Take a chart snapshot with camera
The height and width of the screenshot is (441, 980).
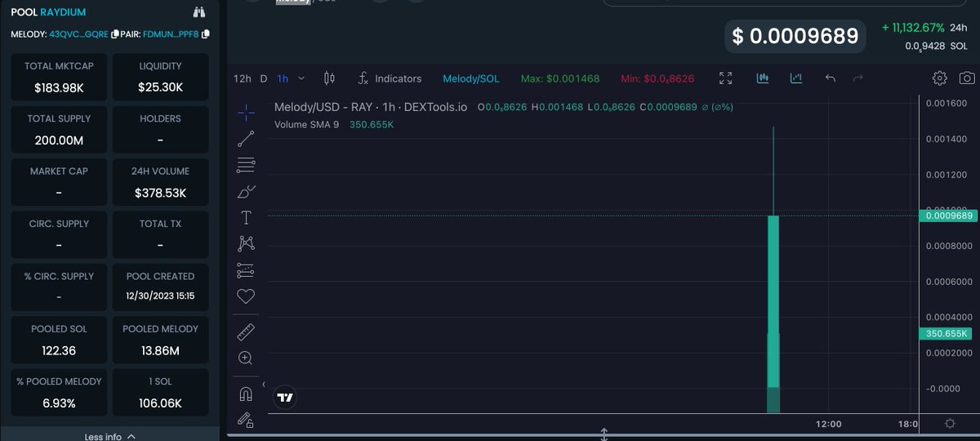(967, 78)
